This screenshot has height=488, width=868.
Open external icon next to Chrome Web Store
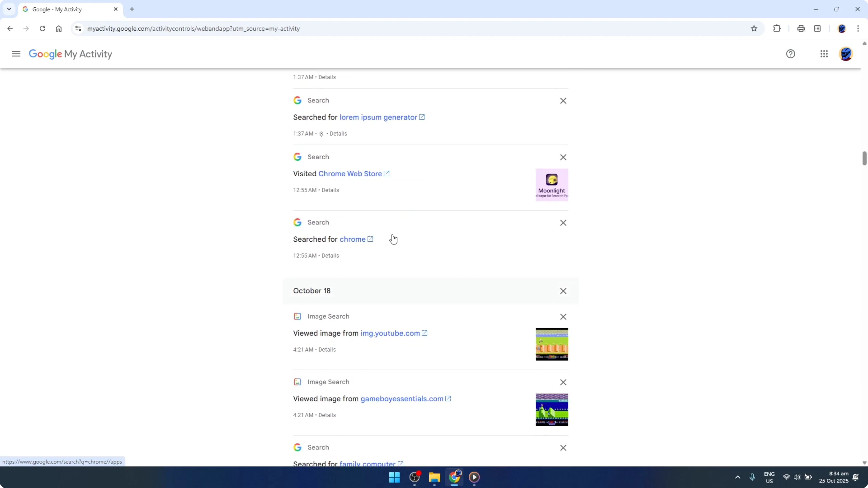[387, 174]
